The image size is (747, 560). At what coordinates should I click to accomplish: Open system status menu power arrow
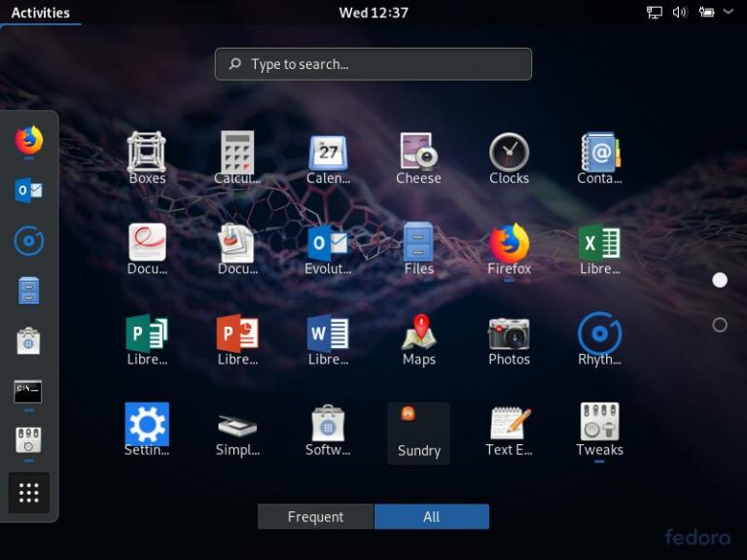728,13
